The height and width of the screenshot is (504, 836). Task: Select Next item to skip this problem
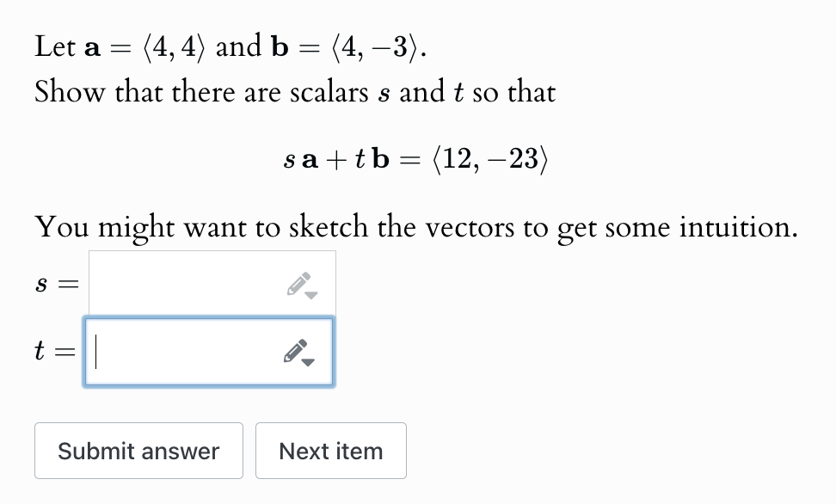[x=331, y=451]
